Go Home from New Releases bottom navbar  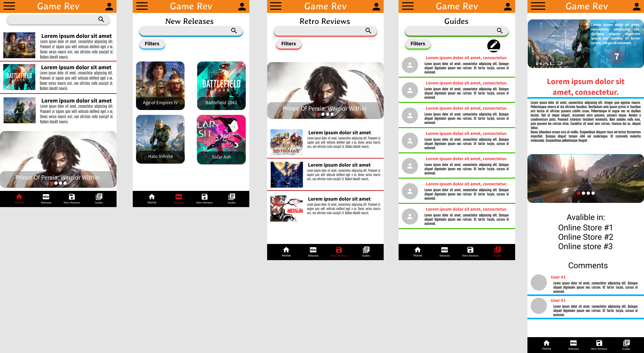152,198
